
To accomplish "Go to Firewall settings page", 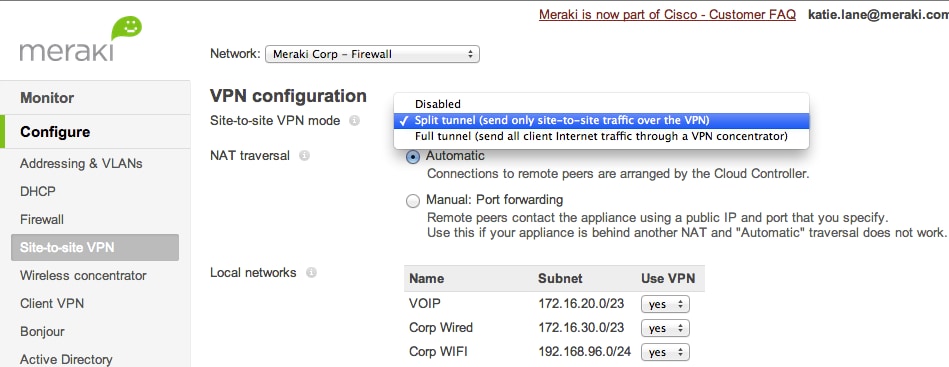I will point(42,219).
